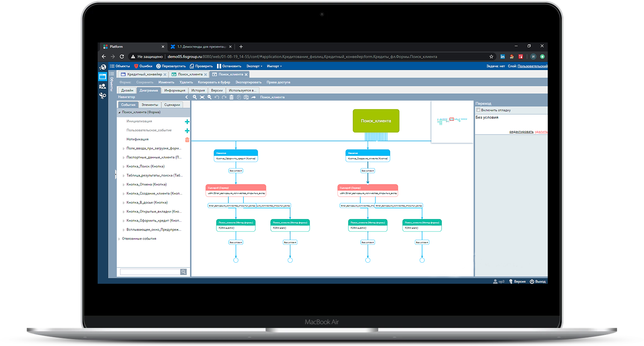Switch to the Дизайн tab
644x346 pixels.
pos(127,90)
